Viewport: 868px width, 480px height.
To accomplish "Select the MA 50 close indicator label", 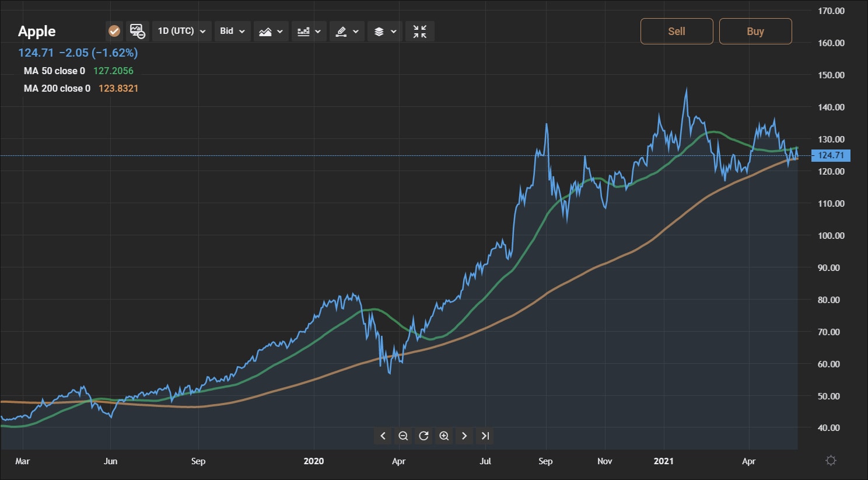I will 54,71.
